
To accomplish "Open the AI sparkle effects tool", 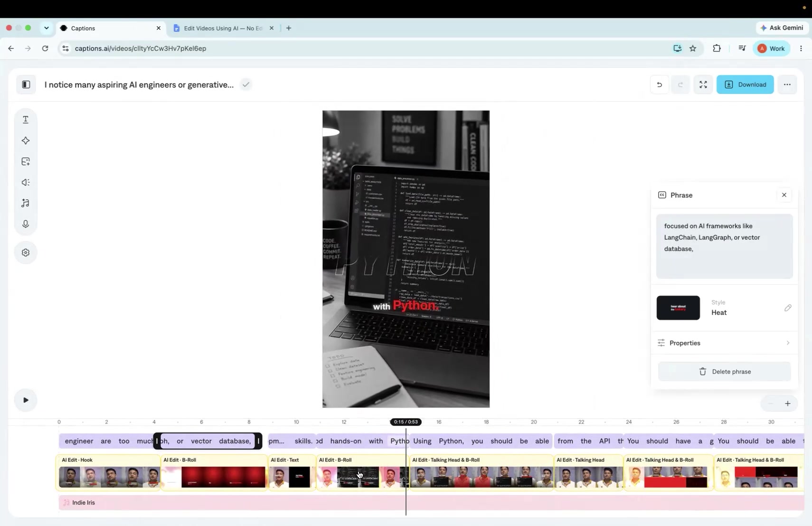I will [x=26, y=141].
